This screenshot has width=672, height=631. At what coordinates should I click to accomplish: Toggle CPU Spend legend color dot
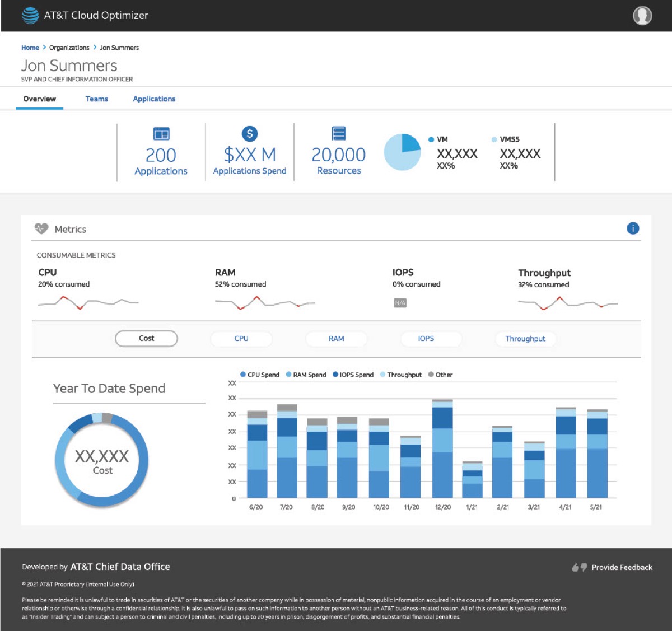(x=243, y=375)
